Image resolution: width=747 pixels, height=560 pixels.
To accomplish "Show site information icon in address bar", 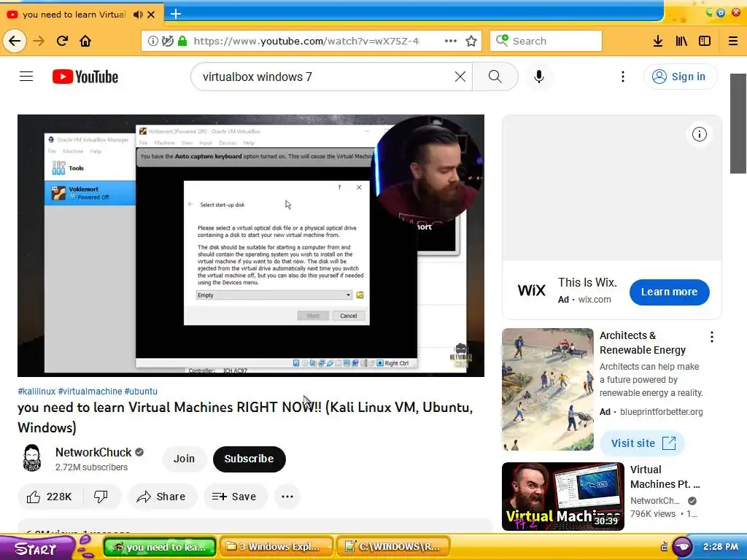I will pos(153,41).
